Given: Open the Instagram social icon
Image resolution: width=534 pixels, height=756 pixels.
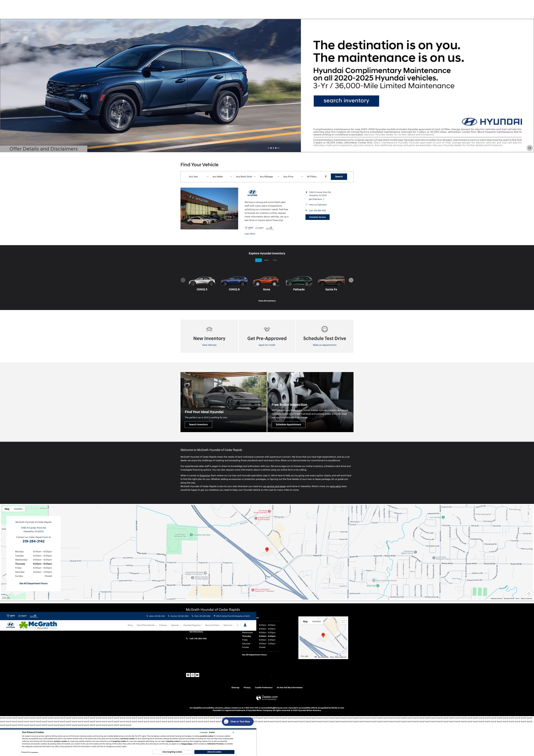Looking at the screenshot, I should click(193, 675).
